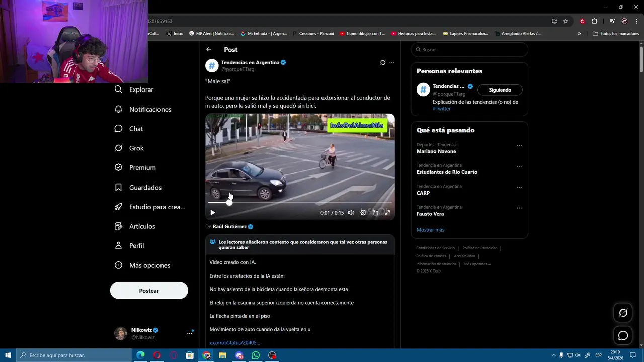Open floating chat messages button
The image size is (644, 362).
point(623,335)
